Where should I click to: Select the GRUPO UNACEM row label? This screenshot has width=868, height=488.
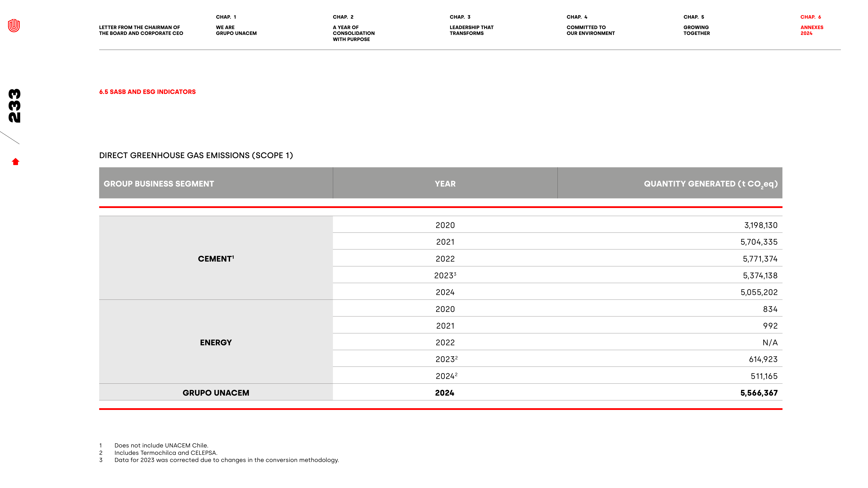(x=216, y=393)
